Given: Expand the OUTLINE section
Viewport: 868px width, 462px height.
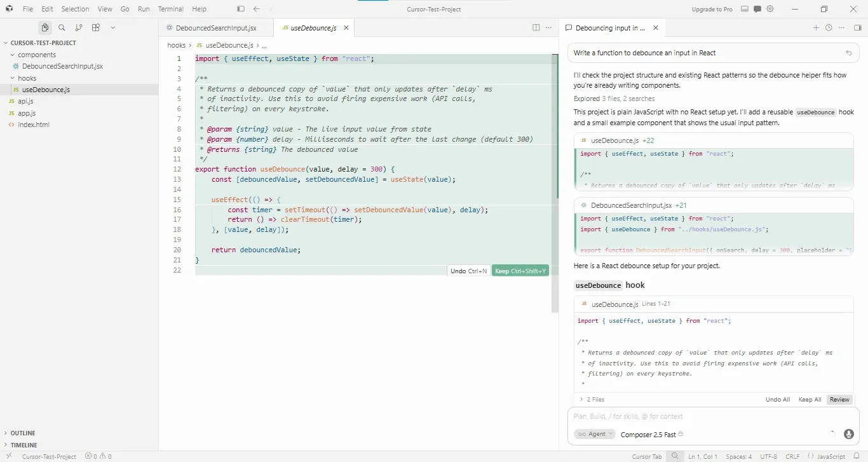Looking at the screenshot, I should point(23,433).
